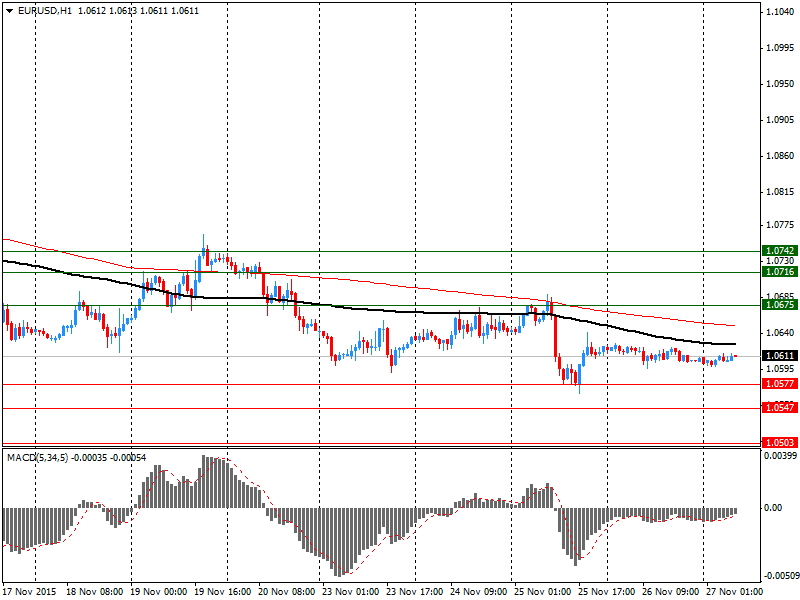Screen dimensions: 800x600
Task: Click the 0.00 MACD zero level label
Action: tap(773, 508)
